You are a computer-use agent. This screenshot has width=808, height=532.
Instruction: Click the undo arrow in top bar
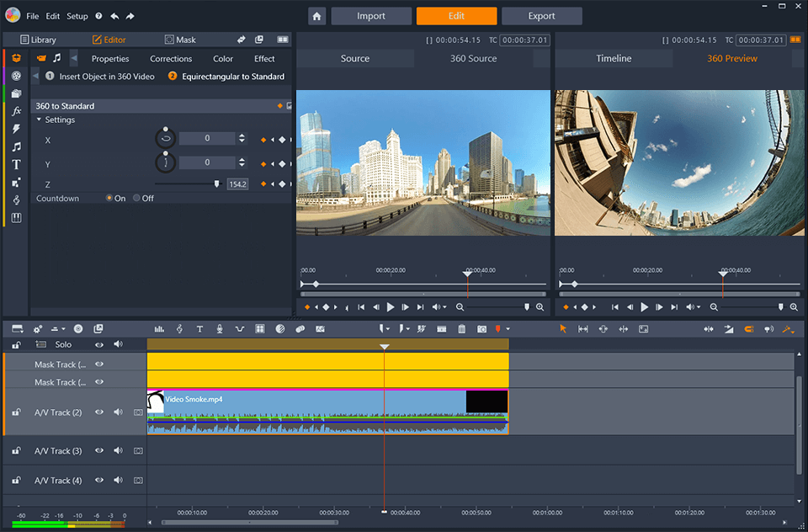[114, 16]
